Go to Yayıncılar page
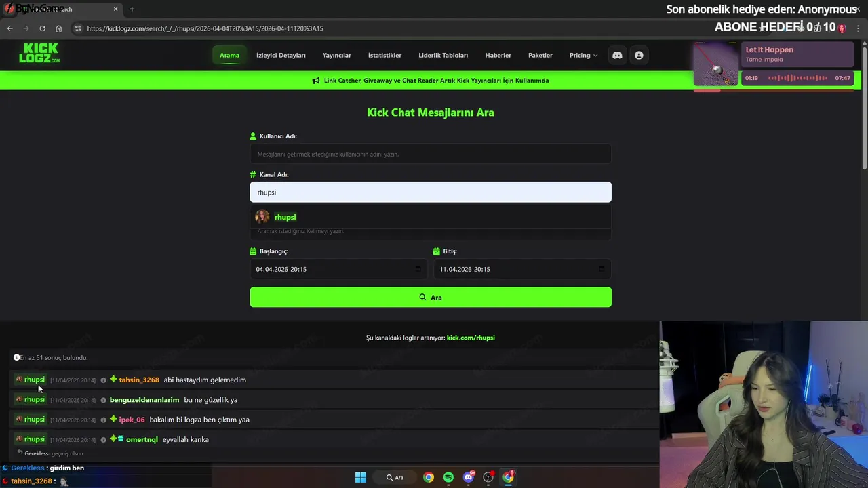 337,55
